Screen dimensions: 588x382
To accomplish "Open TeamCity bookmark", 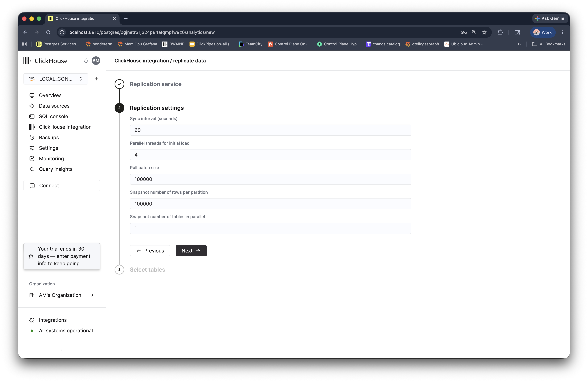I will point(251,44).
